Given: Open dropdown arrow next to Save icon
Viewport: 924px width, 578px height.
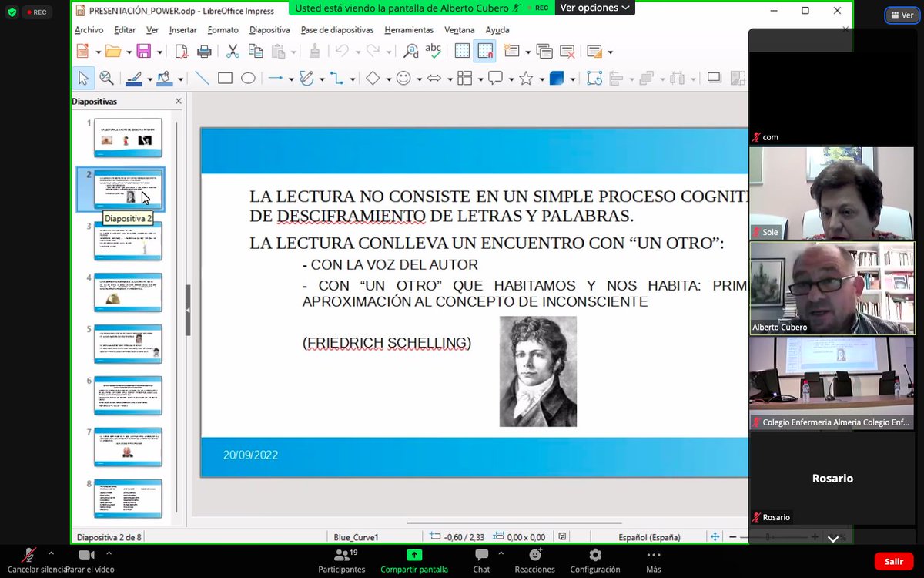Looking at the screenshot, I should [x=159, y=52].
